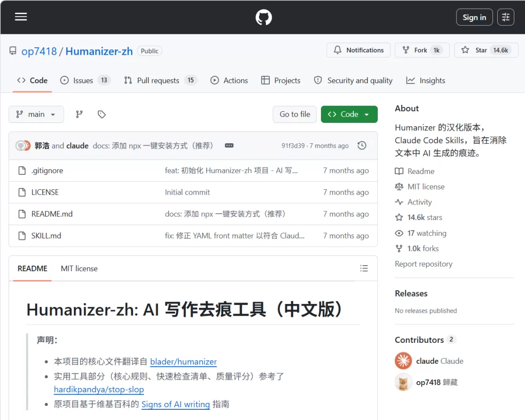The height and width of the screenshot is (420, 525).
Task: Click the Fork count 1k badge
Action: [437, 50]
